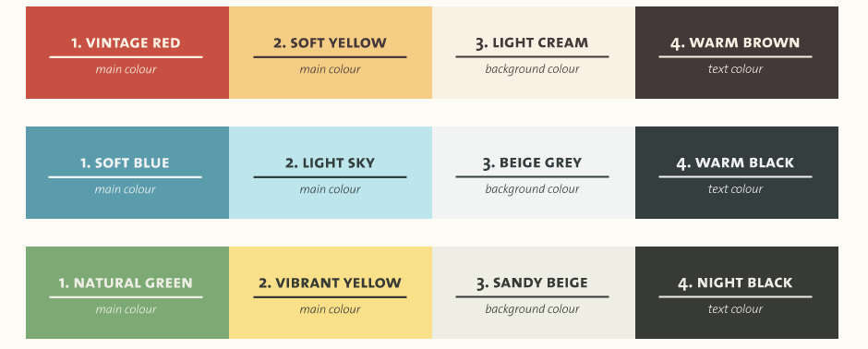Click the Warm Black text colour swatch

pyautogui.click(x=737, y=173)
